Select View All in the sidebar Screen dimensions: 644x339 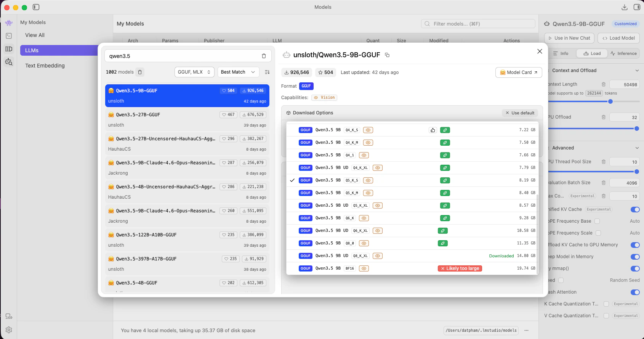[35, 35]
